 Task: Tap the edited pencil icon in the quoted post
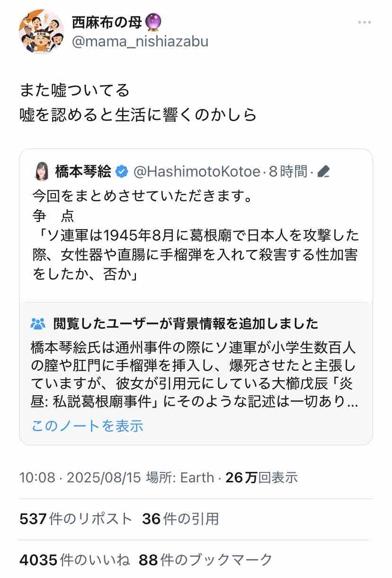(323, 172)
